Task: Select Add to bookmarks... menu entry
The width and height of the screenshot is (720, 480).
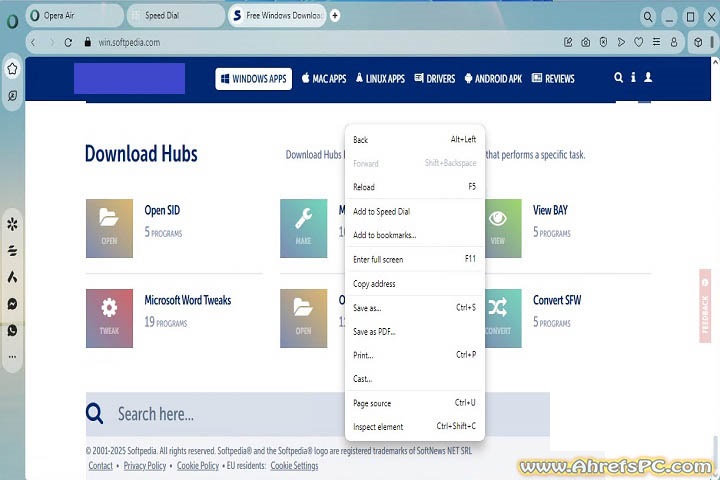Action: pos(415,235)
